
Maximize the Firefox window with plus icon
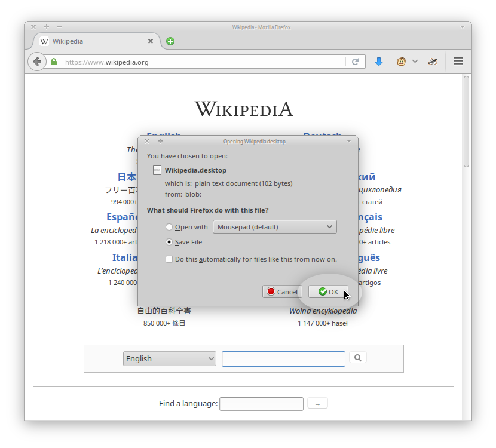(x=47, y=27)
